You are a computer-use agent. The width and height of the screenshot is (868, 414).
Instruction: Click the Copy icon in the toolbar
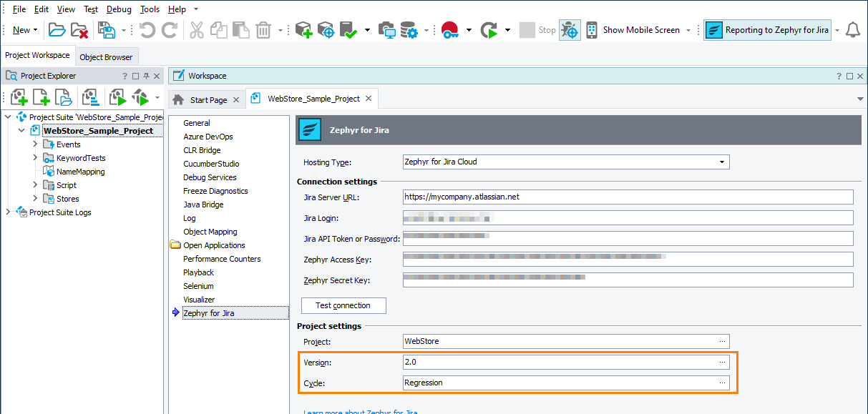click(219, 30)
